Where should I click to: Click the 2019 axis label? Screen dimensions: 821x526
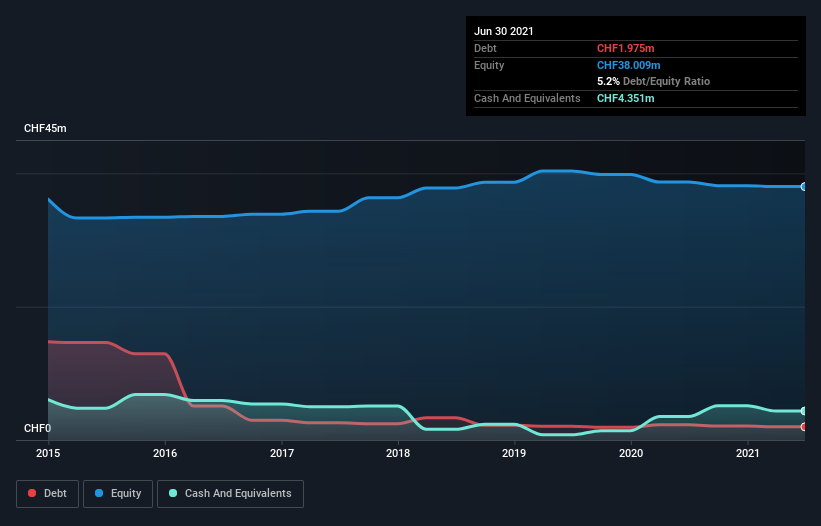point(514,453)
